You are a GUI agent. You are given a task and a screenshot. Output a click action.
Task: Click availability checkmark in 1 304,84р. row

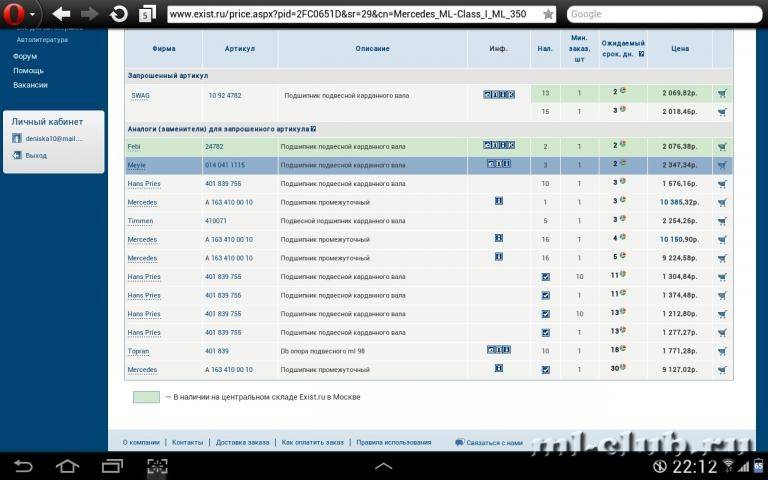546,277
